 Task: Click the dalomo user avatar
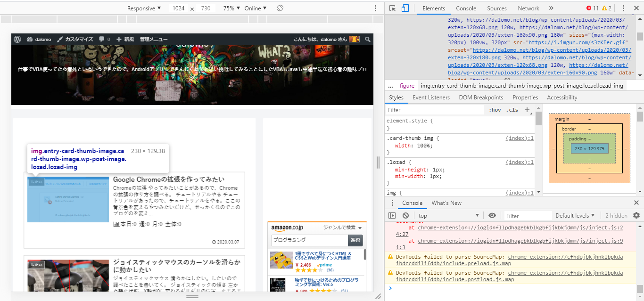pyautogui.click(x=354, y=40)
